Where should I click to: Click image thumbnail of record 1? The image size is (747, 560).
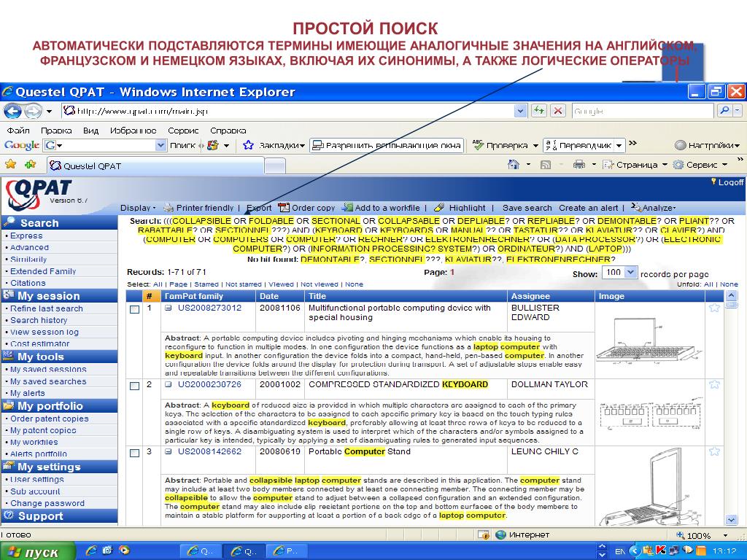tap(650, 341)
